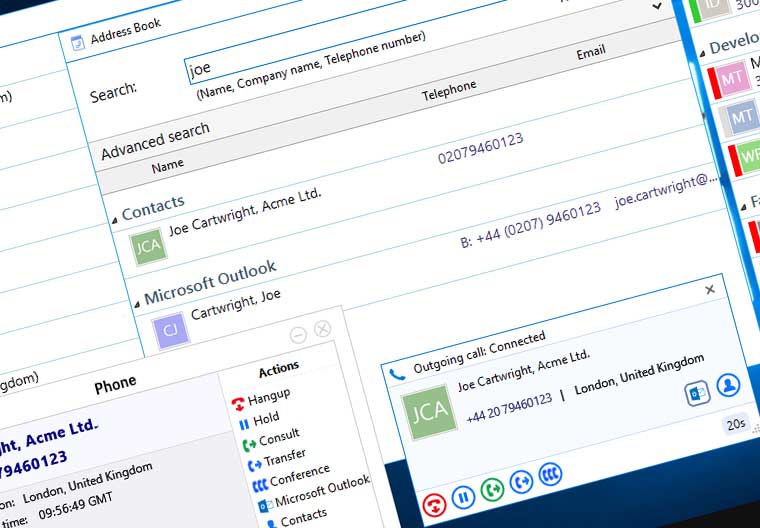This screenshot has width=760, height=528.
Task: Click the Cartwright, Joe Outlook entry
Action: [x=236, y=305]
